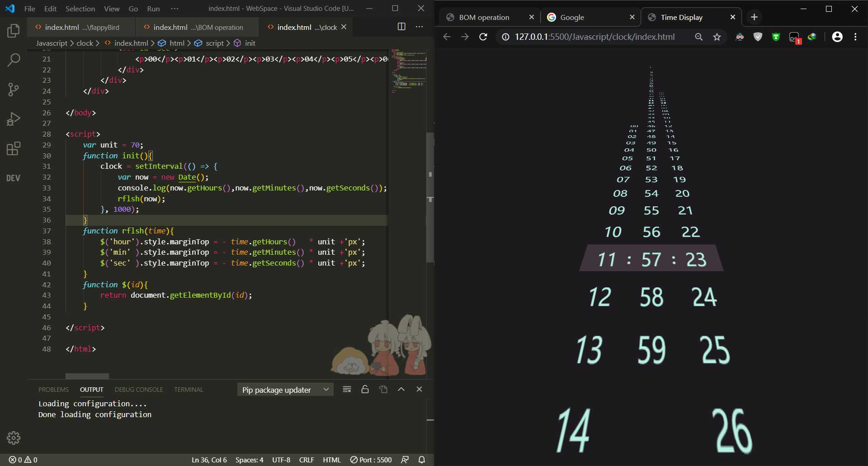Maximize the bottom panel size
Viewport: 868px width, 466px height.
[401, 390]
